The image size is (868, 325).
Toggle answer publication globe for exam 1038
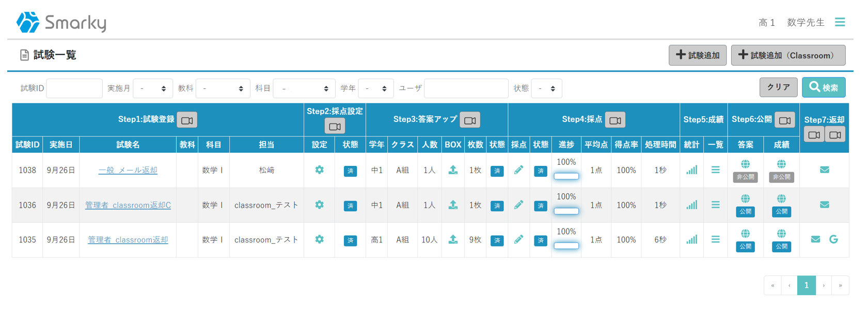coord(745,164)
